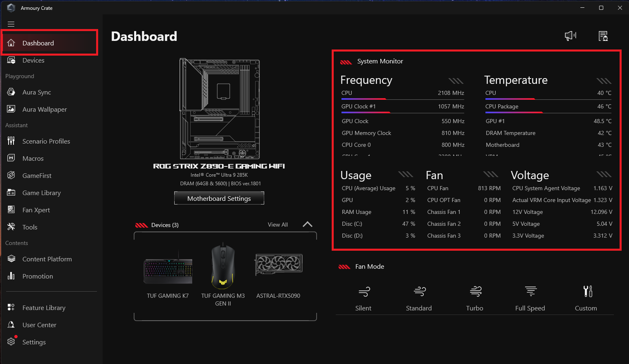The width and height of the screenshot is (629, 364).
Task: Click the System Monitor title
Action: (380, 61)
